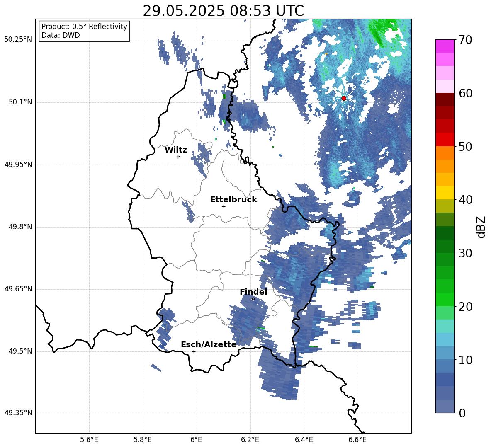Click the 50.1°N latitude label
This screenshot has width=491, height=448.
click(x=20, y=102)
